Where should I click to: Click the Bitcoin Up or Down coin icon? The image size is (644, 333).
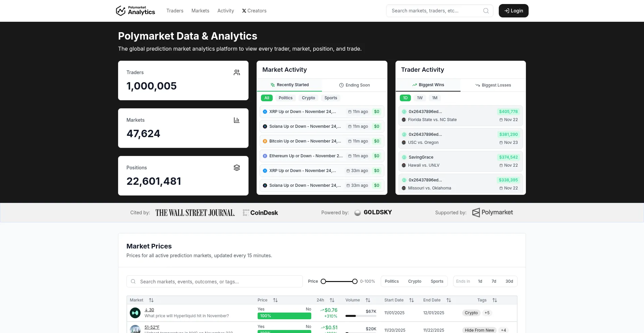pyautogui.click(x=265, y=141)
